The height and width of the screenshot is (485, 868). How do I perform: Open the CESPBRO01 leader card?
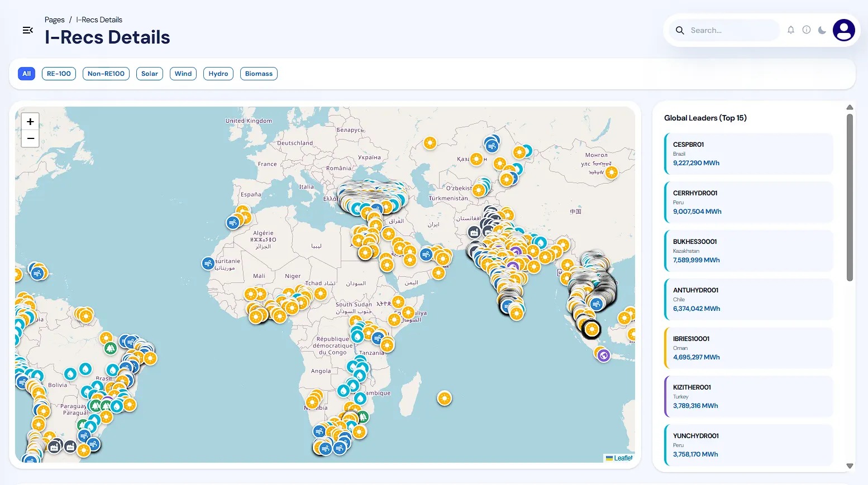pyautogui.click(x=748, y=153)
